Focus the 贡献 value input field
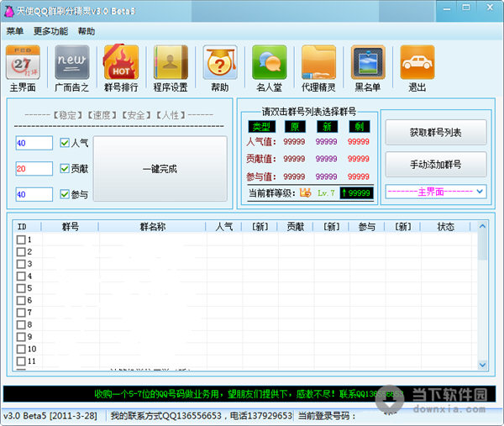This screenshot has height=426, width=504. click(34, 169)
